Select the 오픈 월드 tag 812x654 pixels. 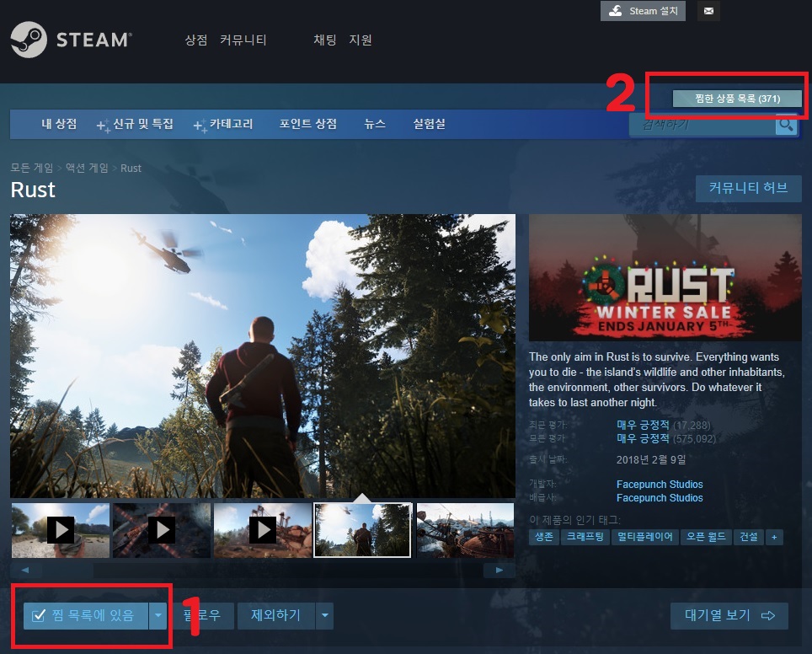coord(706,537)
